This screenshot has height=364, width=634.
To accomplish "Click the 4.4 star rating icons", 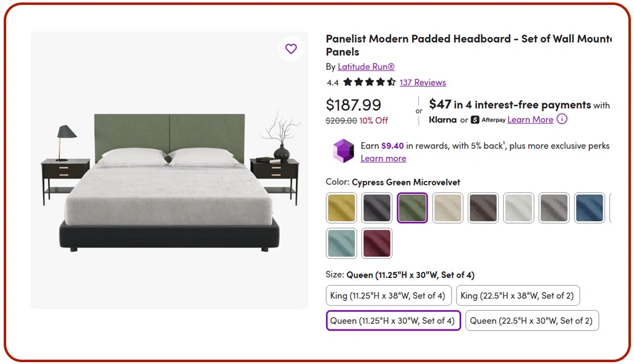I will coord(370,82).
